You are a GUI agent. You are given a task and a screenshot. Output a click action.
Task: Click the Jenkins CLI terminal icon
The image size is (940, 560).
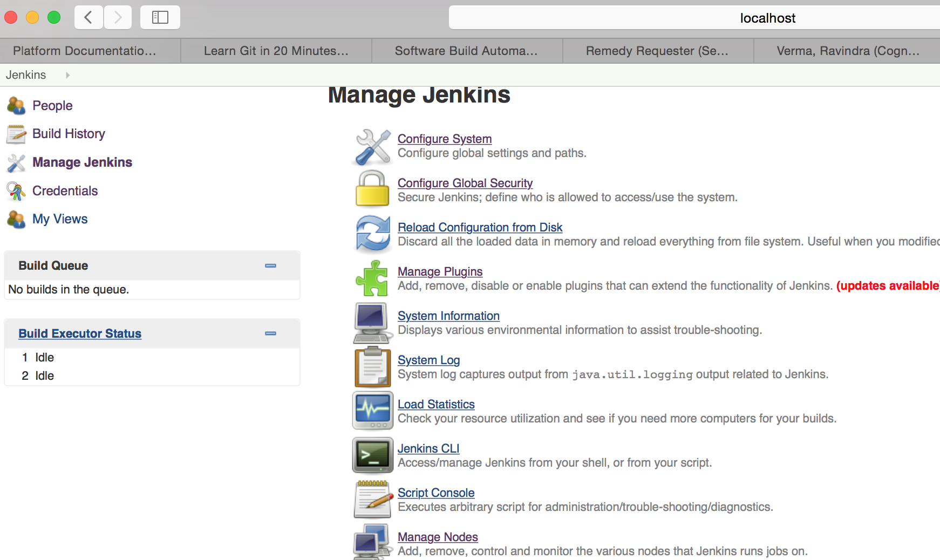tap(373, 455)
